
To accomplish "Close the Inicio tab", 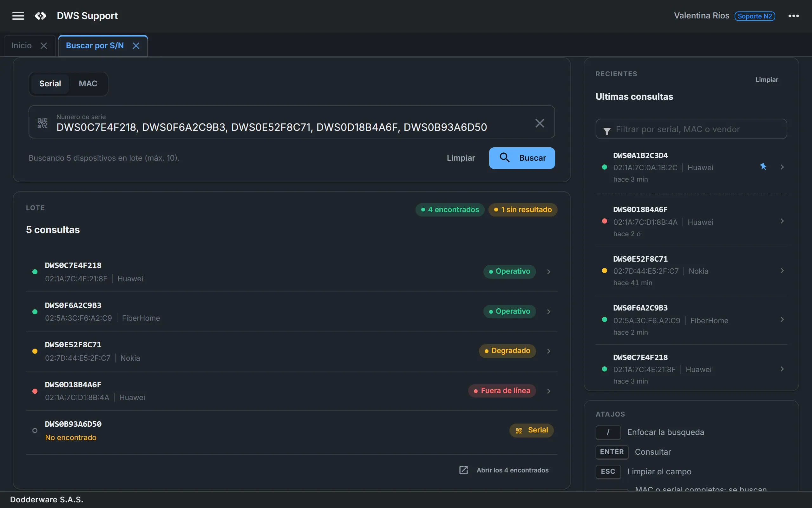I will coord(44,46).
